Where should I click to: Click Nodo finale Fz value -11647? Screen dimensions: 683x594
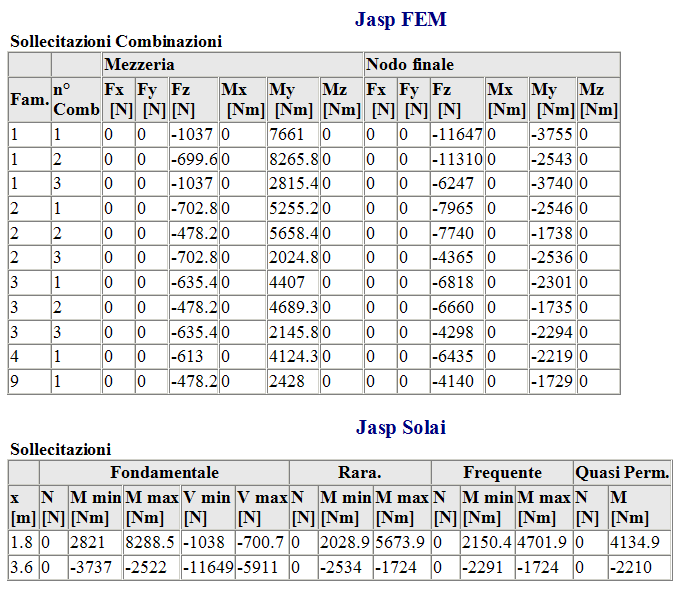(x=457, y=134)
